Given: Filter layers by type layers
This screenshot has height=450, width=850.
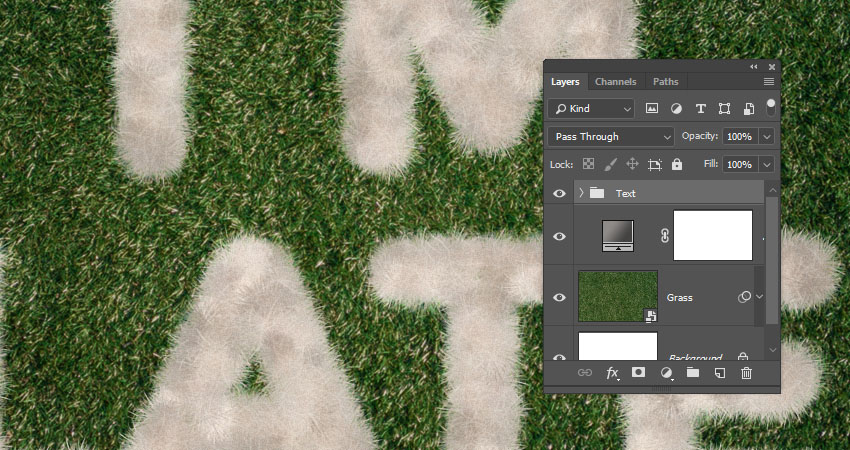Looking at the screenshot, I should [700, 108].
